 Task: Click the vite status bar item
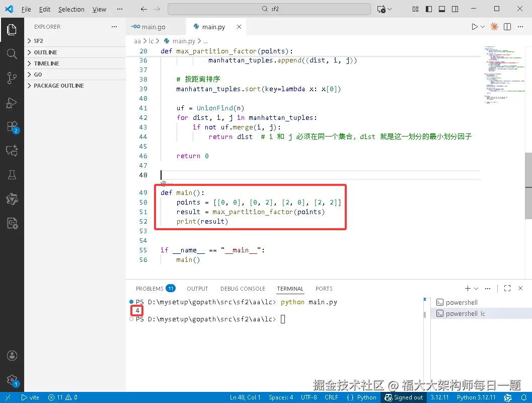point(30,397)
